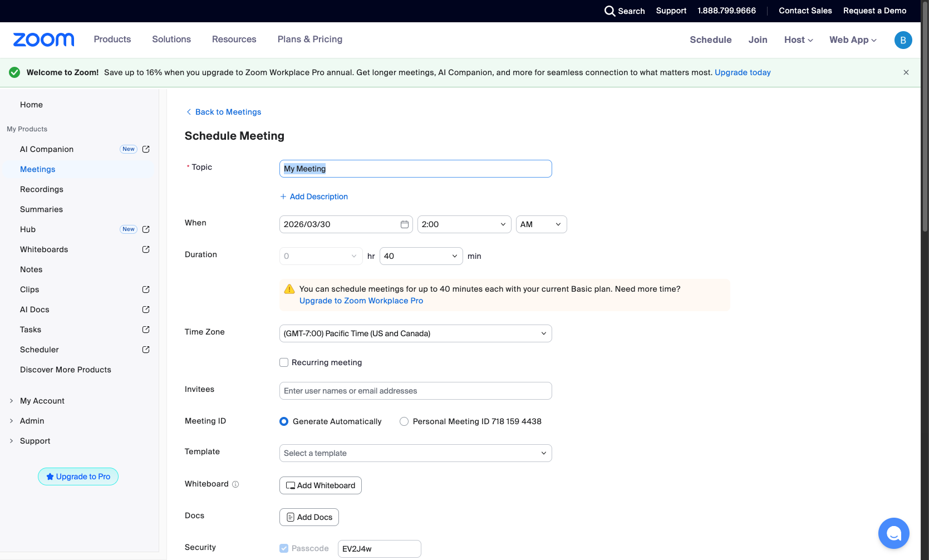The width and height of the screenshot is (929, 560).
Task: Open AI Docs external link icon
Action: 146,310
